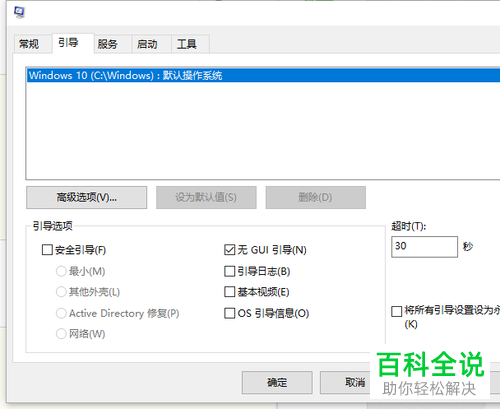Click the System Configuration title bar icon
The width and height of the screenshot is (500, 409).
19,12
